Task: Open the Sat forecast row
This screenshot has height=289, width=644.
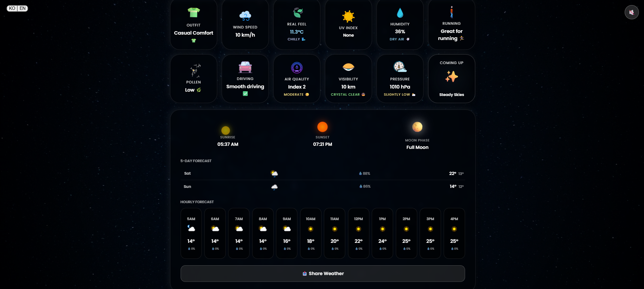Action: coord(323,173)
